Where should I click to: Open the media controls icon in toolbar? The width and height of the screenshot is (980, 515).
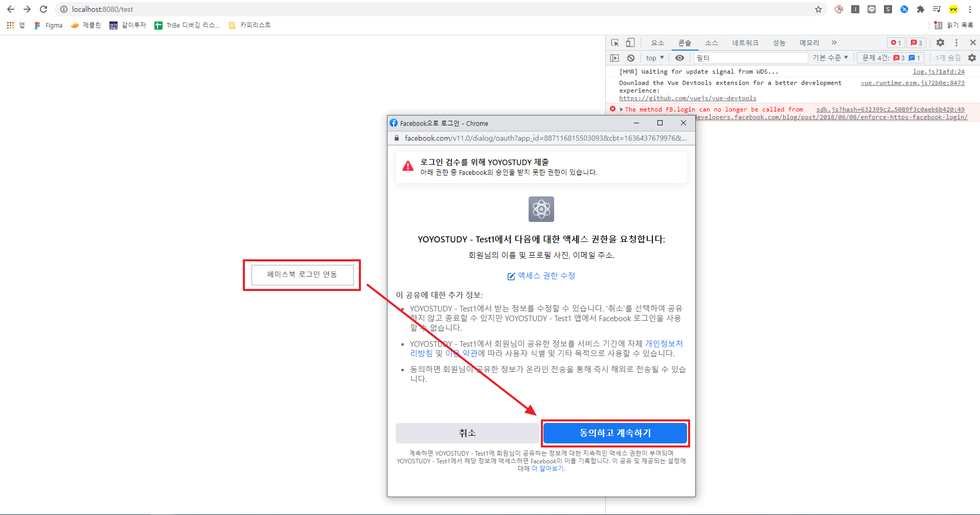[x=937, y=9]
